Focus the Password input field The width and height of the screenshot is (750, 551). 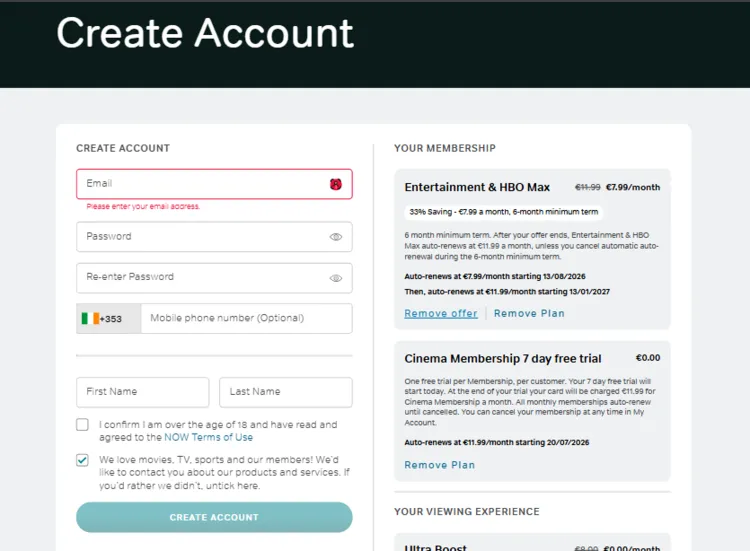(x=214, y=237)
